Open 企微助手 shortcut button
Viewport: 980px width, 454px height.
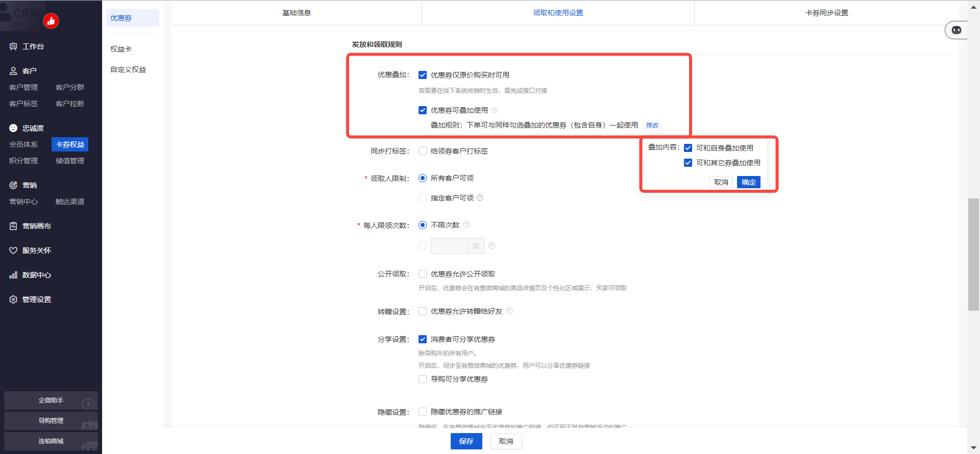(51, 400)
